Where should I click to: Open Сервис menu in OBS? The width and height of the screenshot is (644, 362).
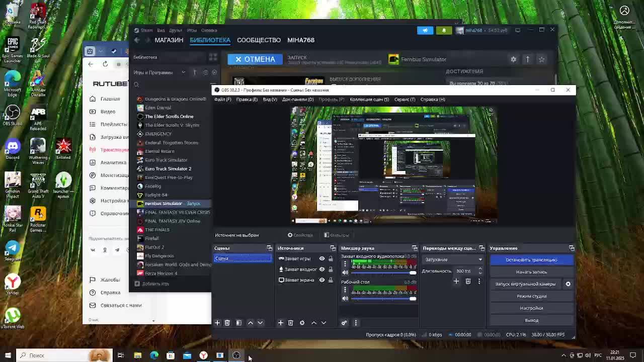click(x=405, y=100)
